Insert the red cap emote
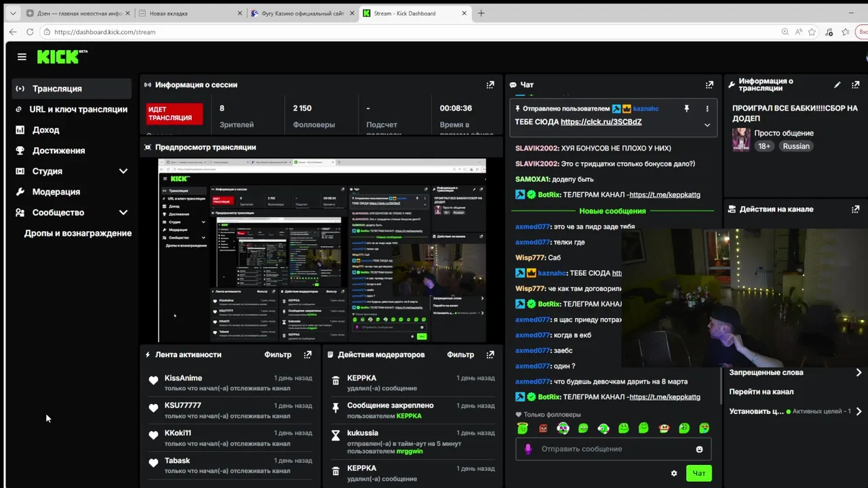 664,428
